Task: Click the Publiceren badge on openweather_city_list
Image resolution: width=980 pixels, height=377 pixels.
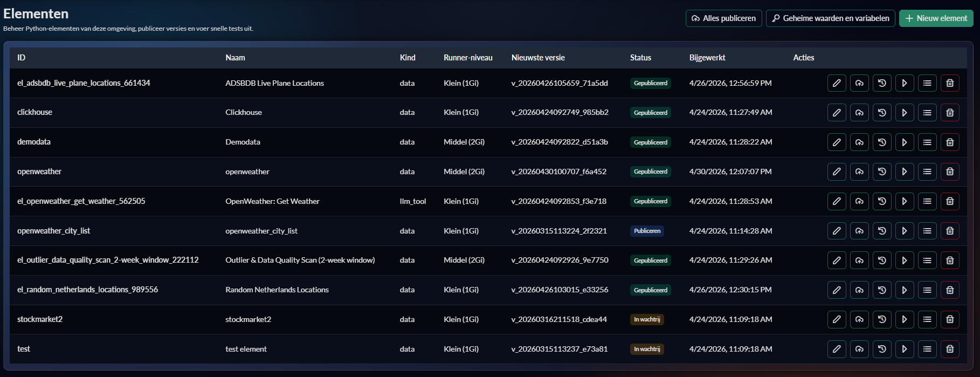Action: coord(647,231)
